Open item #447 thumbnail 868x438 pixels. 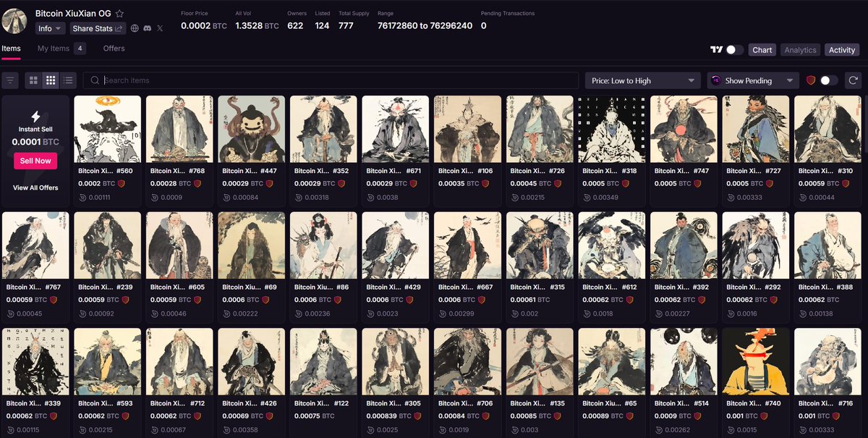pyautogui.click(x=252, y=129)
